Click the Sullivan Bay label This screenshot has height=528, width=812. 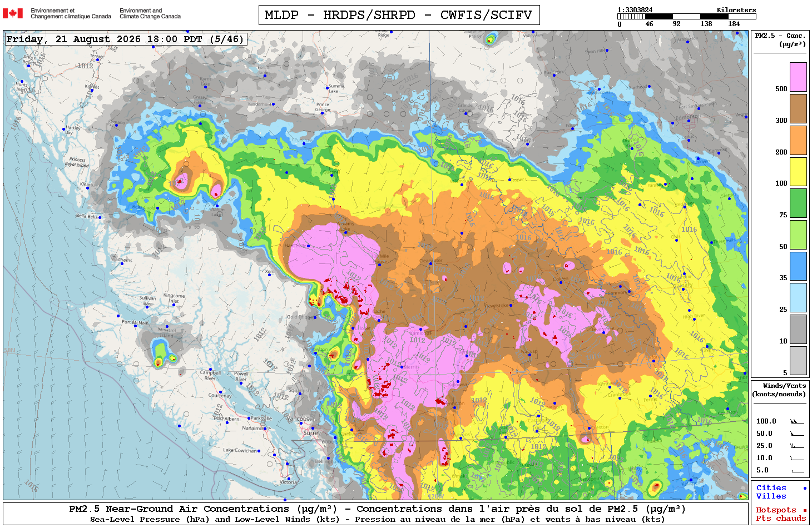tap(147, 301)
